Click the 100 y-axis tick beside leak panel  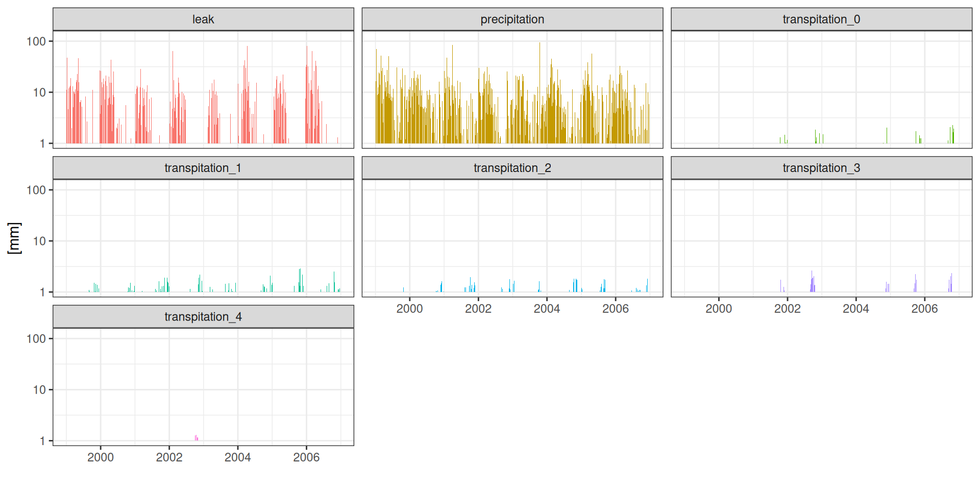(x=36, y=41)
